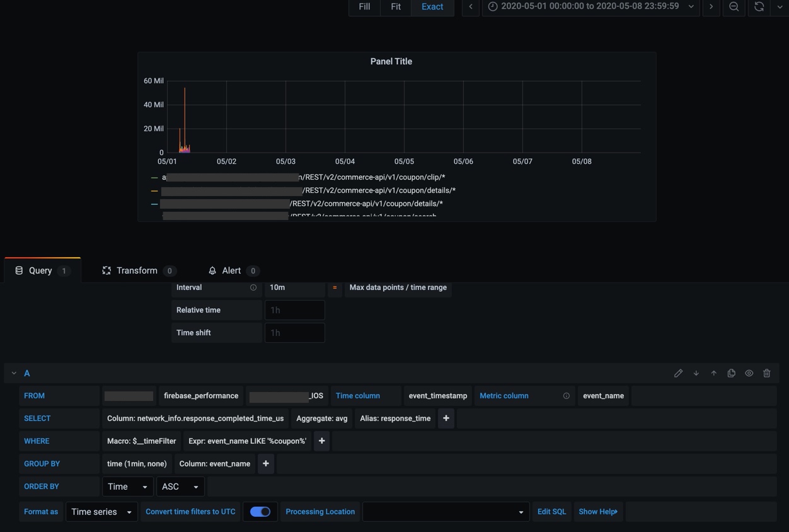Click the Edit SQL link
This screenshot has width=789, height=532.
point(551,511)
